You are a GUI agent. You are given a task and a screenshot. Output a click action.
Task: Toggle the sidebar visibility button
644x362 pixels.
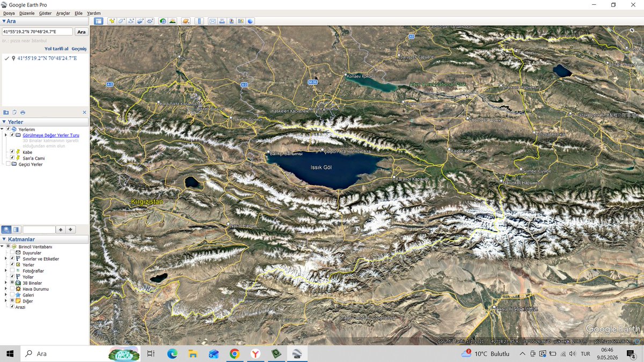coord(99,21)
